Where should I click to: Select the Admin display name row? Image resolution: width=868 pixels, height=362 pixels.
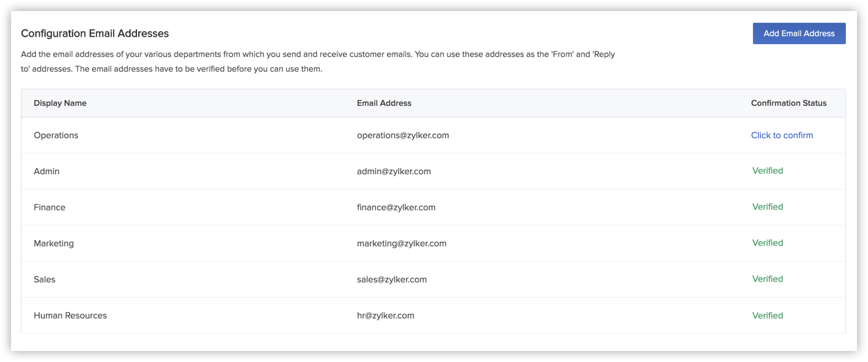(46, 171)
